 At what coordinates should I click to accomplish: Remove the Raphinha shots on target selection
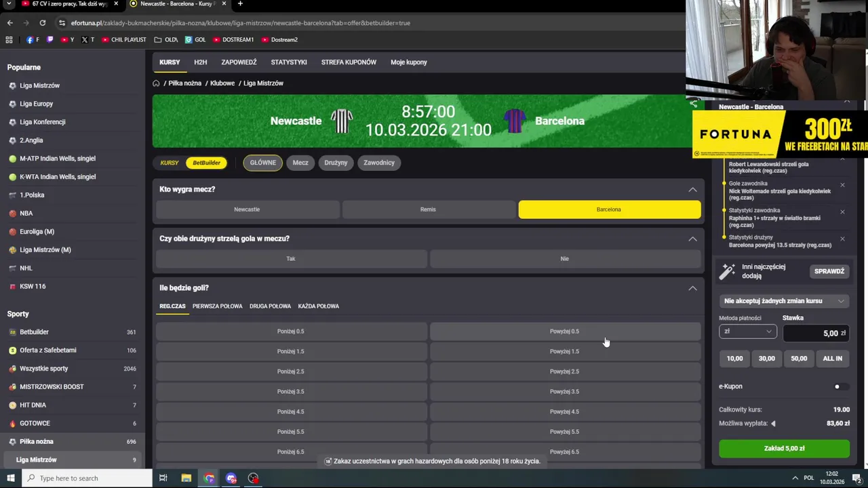coord(842,212)
